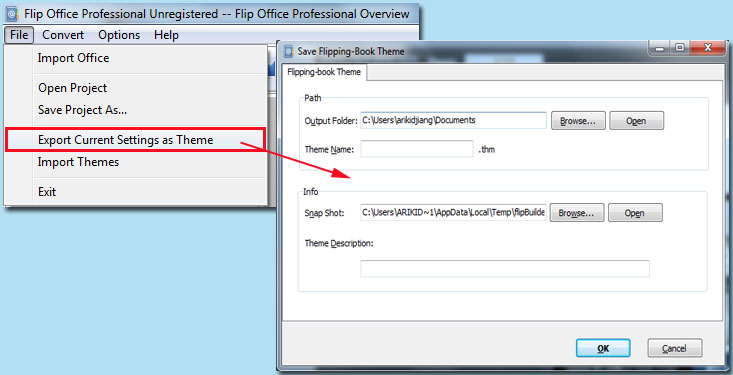
Task: Open the Help menu
Action: tap(166, 35)
